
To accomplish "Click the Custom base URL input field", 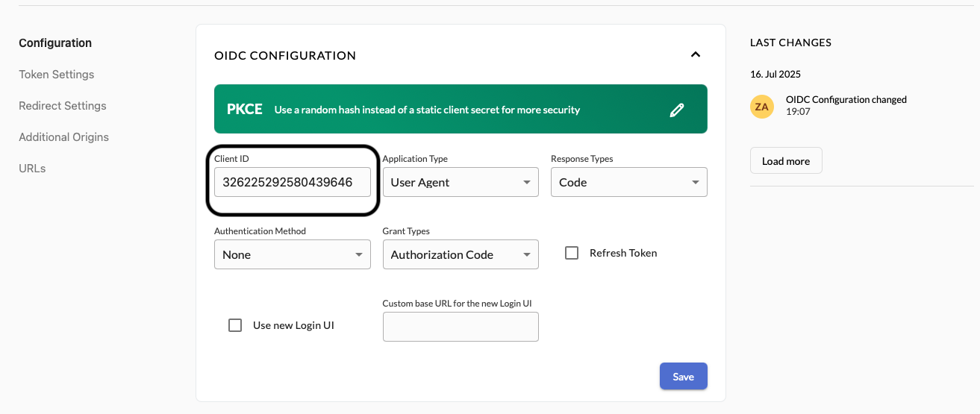I will [461, 327].
